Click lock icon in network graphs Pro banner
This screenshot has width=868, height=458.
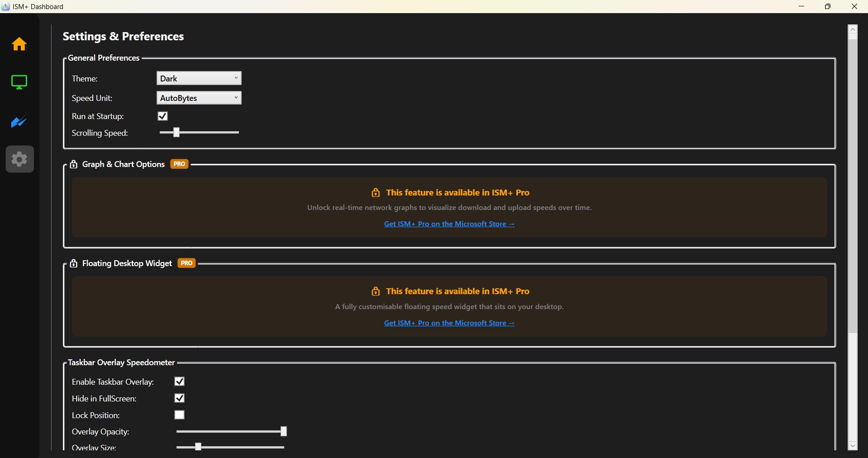click(376, 193)
